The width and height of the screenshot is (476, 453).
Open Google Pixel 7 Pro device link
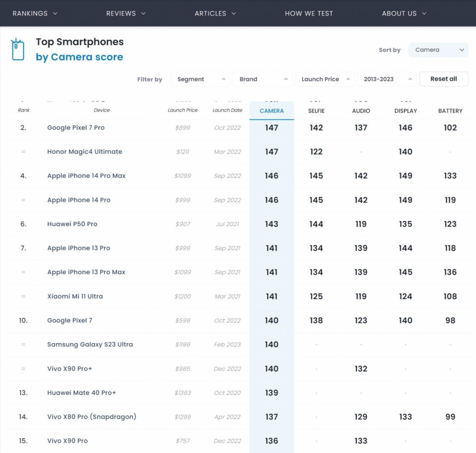76,128
